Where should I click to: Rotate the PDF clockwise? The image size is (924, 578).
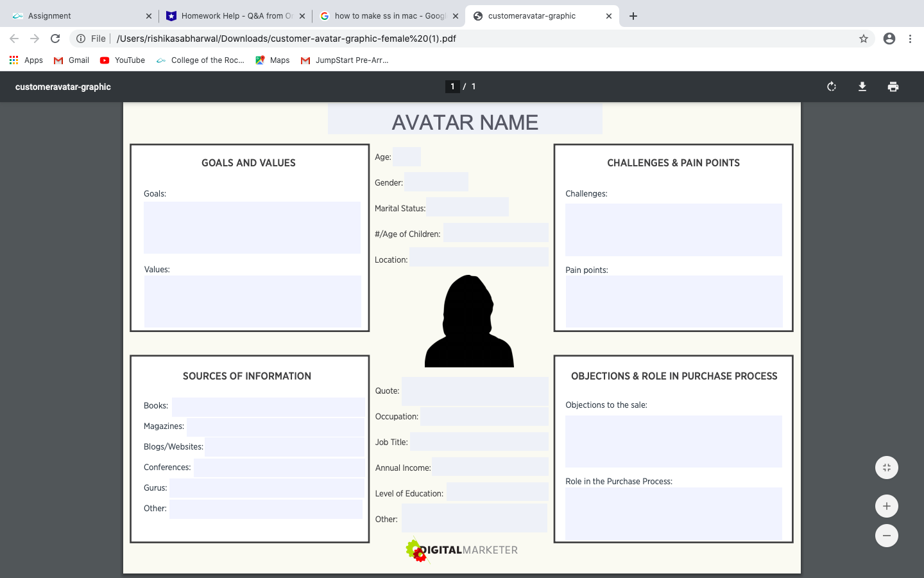point(832,87)
